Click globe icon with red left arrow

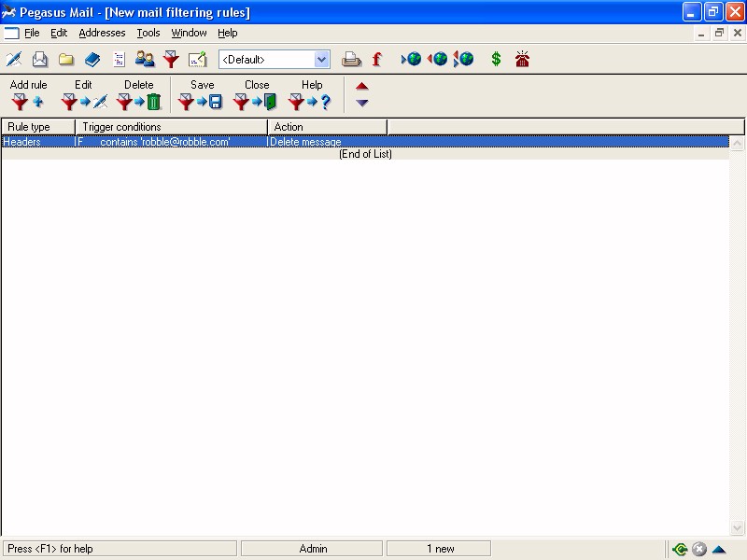click(437, 60)
